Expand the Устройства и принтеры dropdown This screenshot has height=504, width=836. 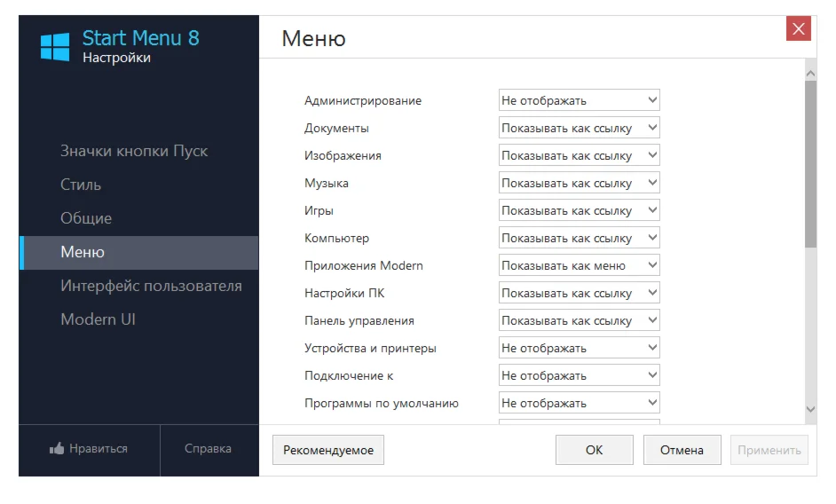tap(579, 349)
